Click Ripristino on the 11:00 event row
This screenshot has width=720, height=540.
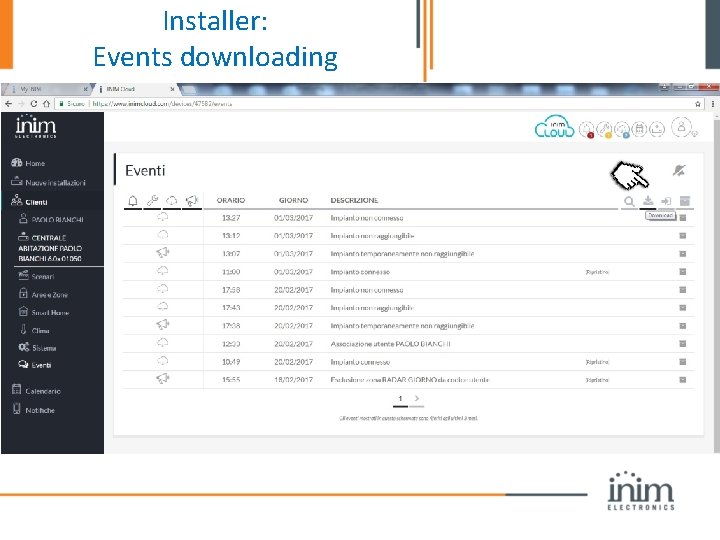(597, 272)
